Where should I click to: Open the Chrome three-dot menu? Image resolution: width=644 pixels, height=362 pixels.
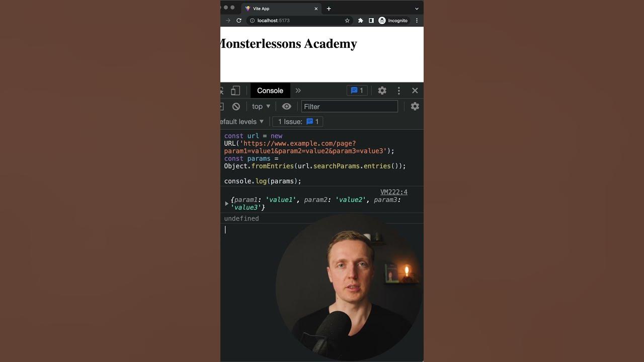coord(417,21)
